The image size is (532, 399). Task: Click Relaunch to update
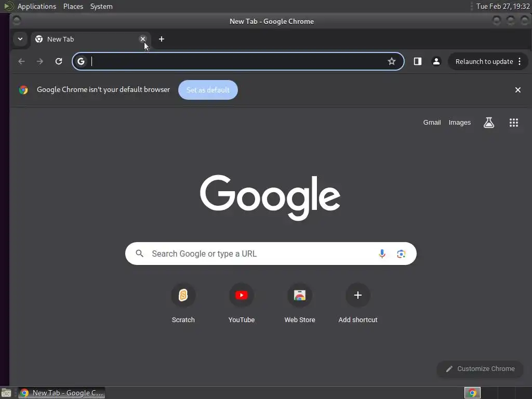[484, 61]
